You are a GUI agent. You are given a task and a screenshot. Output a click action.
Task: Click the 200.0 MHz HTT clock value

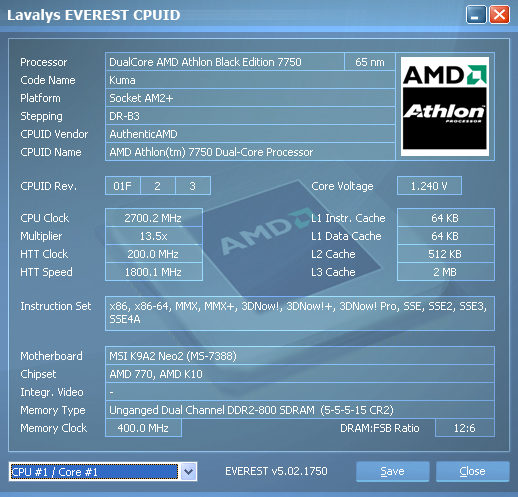[x=154, y=254]
